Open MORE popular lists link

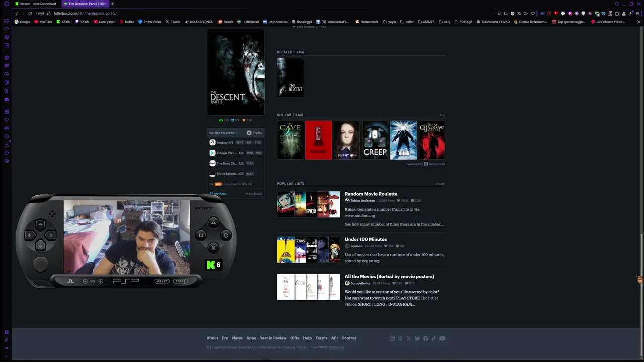point(440,184)
